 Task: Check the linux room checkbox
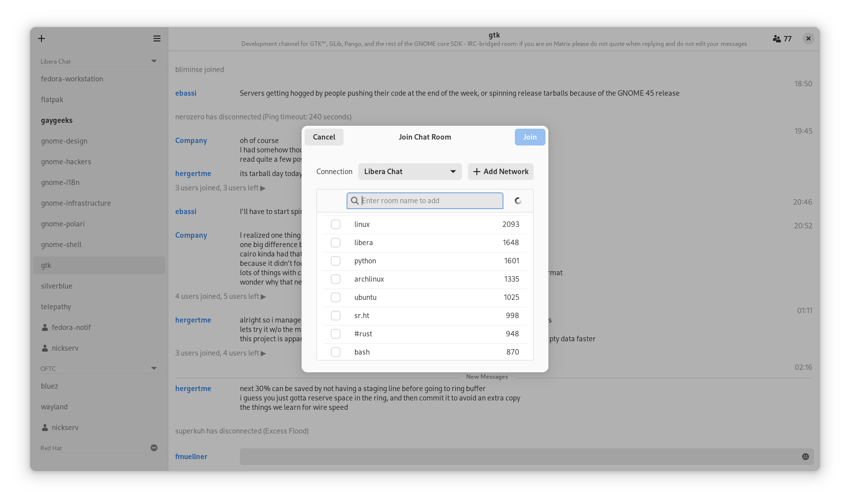point(336,224)
